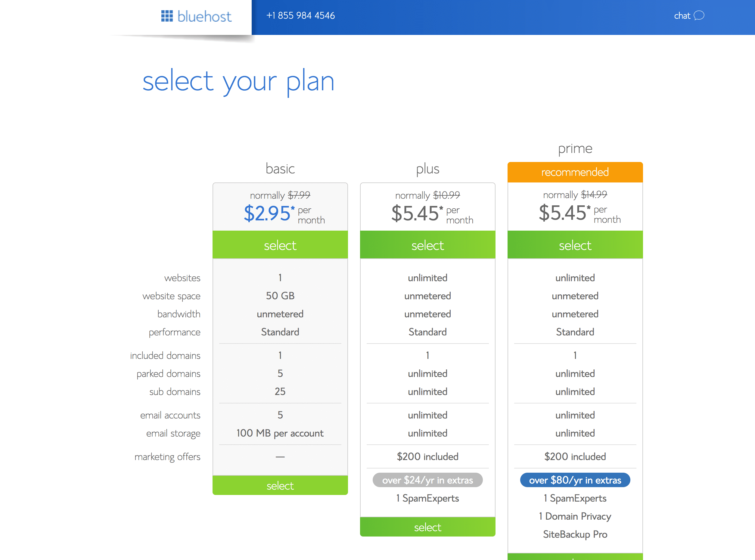The image size is (755, 560).
Task: Select the Basic plan select button
Action: (x=281, y=245)
